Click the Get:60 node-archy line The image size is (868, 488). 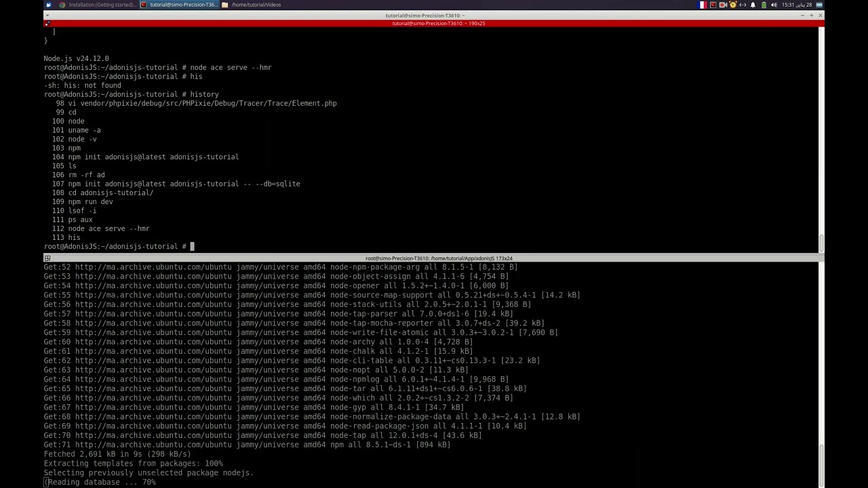(258, 342)
